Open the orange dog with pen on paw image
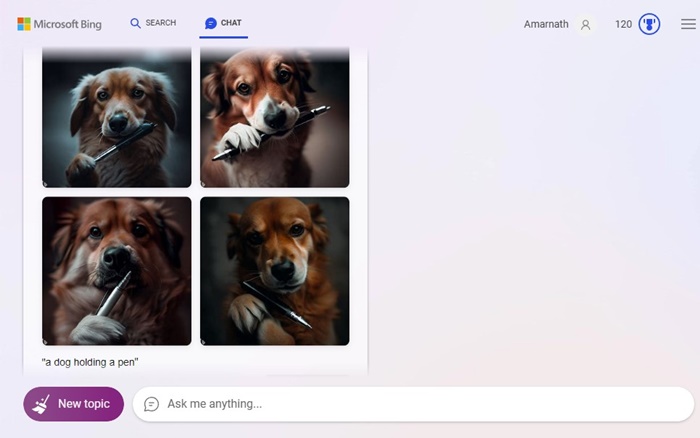The height and width of the screenshot is (438, 700). point(275,271)
